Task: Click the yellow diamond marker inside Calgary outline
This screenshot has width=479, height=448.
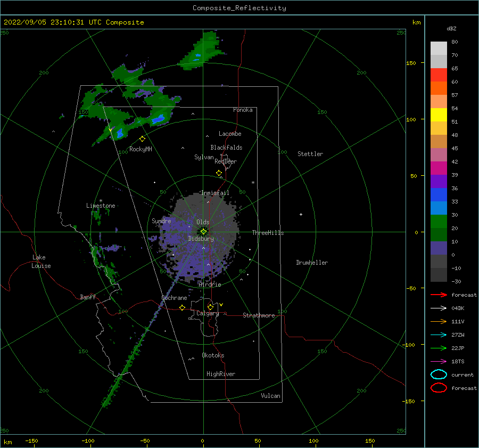Action: [210, 307]
